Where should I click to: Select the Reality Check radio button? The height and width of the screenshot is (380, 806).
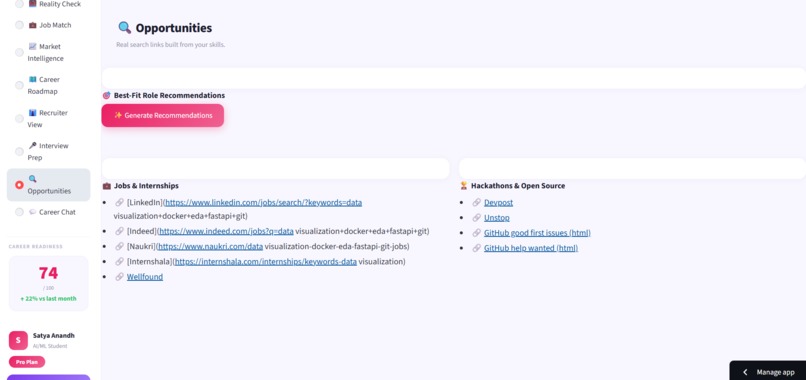(x=19, y=4)
